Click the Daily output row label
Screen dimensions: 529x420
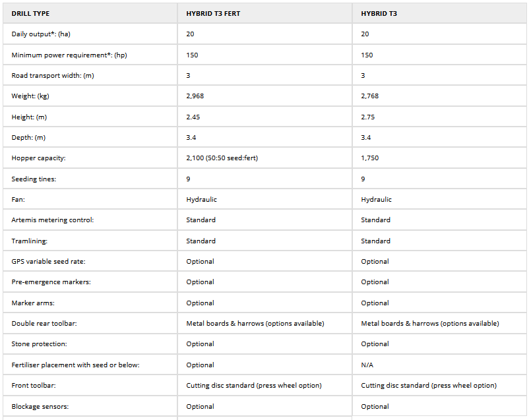(41, 34)
